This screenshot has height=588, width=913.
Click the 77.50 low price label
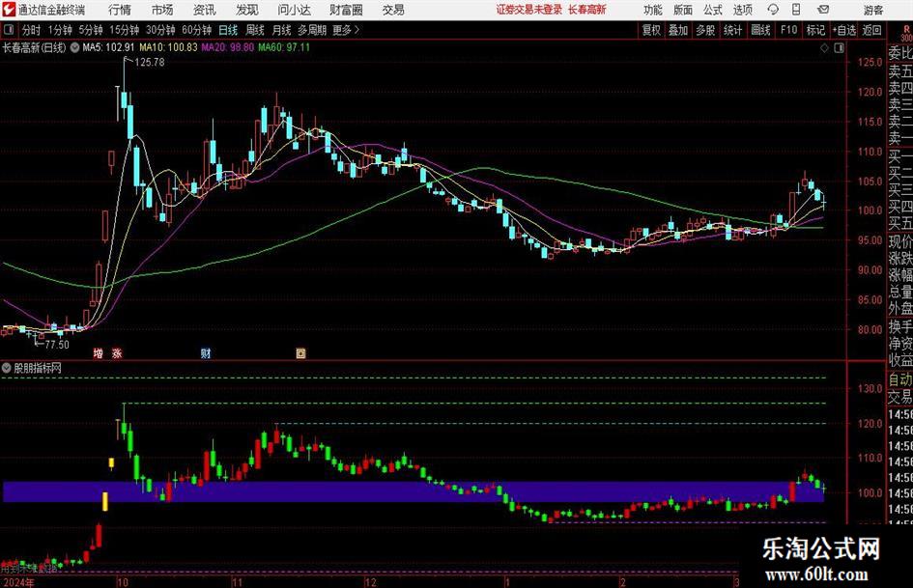[x=56, y=345]
